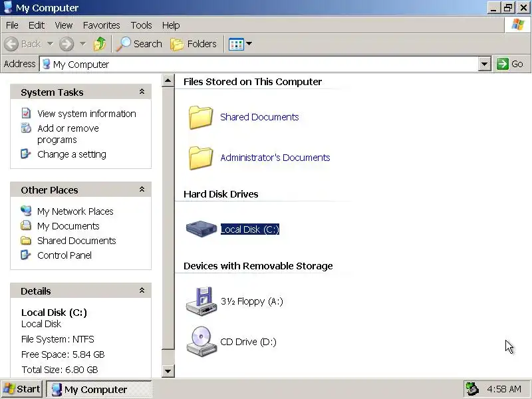Click My Computer taskbar button
Viewport: 532px width, 399px height.
click(x=98, y=390)
